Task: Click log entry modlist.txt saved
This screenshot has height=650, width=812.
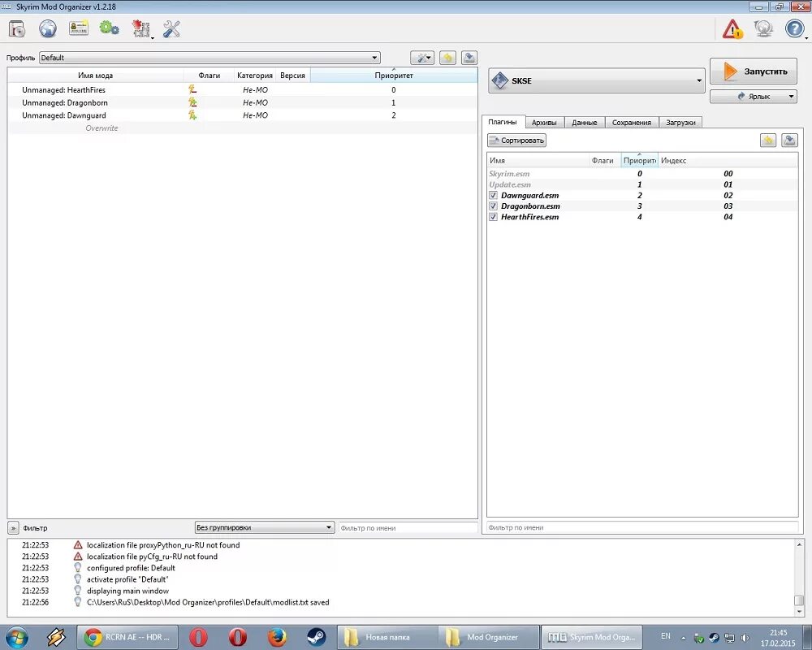Action: 208,602
